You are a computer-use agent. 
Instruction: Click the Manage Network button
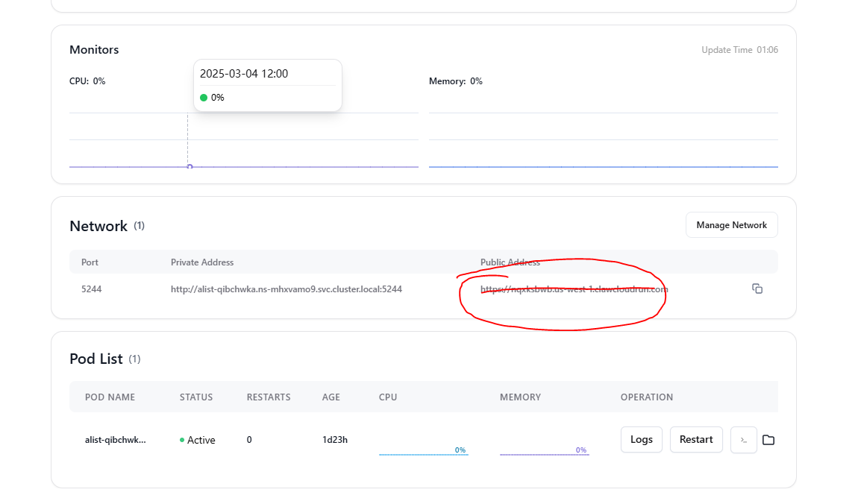(x=731, y=225)
